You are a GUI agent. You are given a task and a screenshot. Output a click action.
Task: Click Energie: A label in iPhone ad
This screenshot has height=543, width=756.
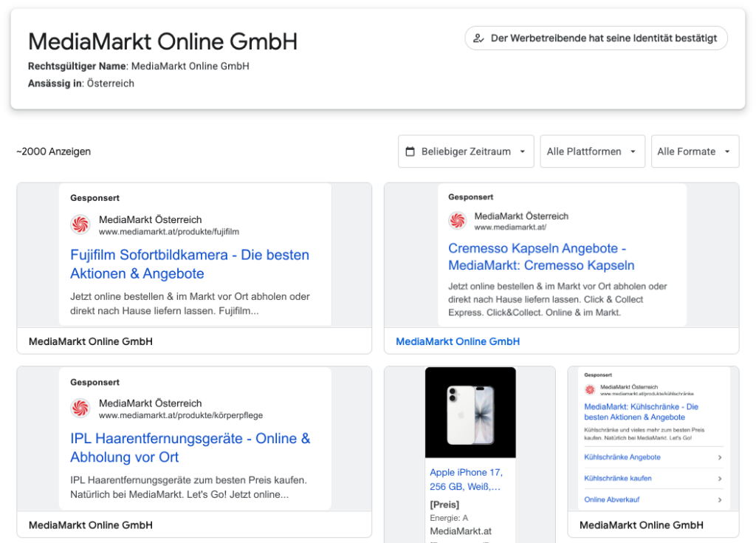click(449, 518)
